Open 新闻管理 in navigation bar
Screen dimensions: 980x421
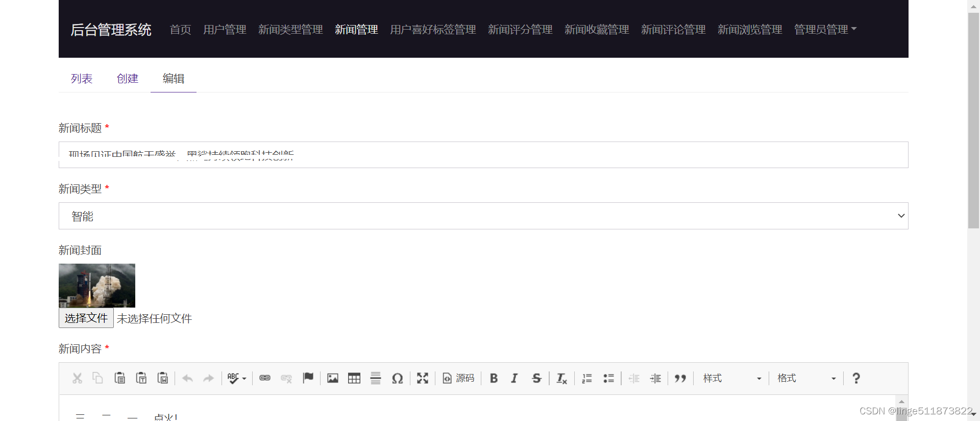356,30
